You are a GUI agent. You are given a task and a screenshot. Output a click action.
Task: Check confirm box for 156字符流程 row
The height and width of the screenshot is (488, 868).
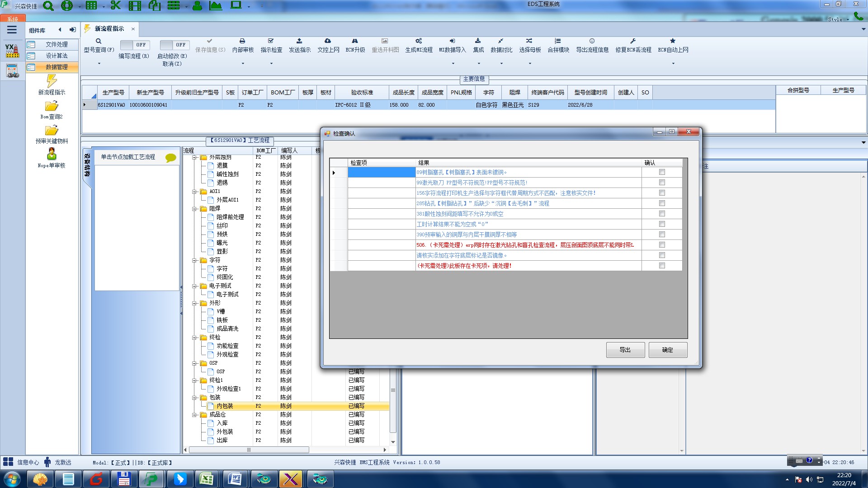tap(662, 193)
